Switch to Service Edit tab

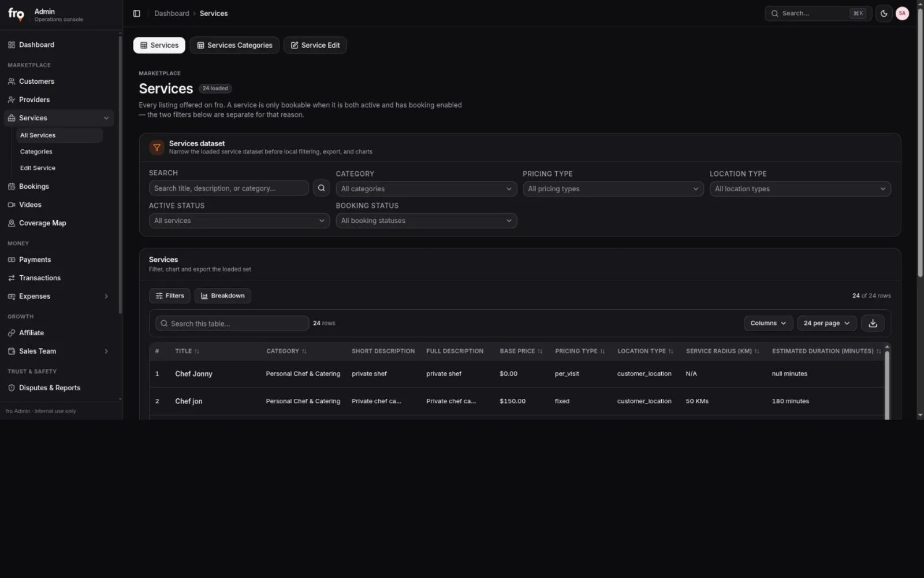click(x=315, y=45)
